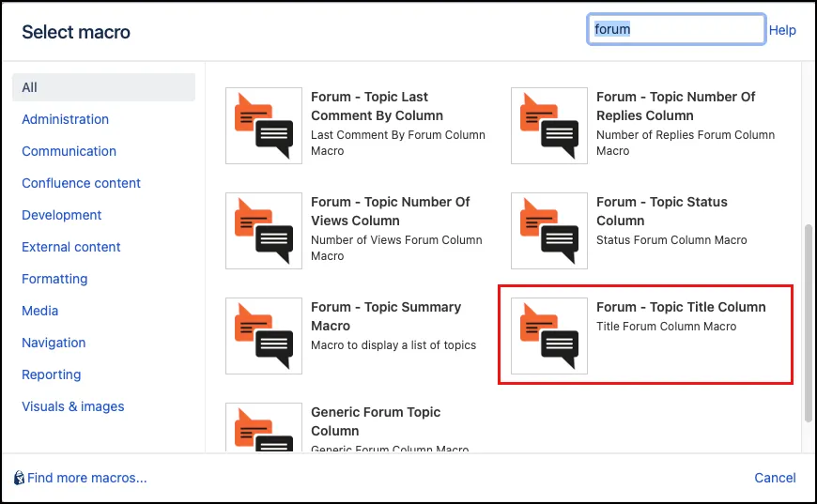Show Reporting macros
The height and width of the screenshot is (504, 817).
tap(52, 374)
